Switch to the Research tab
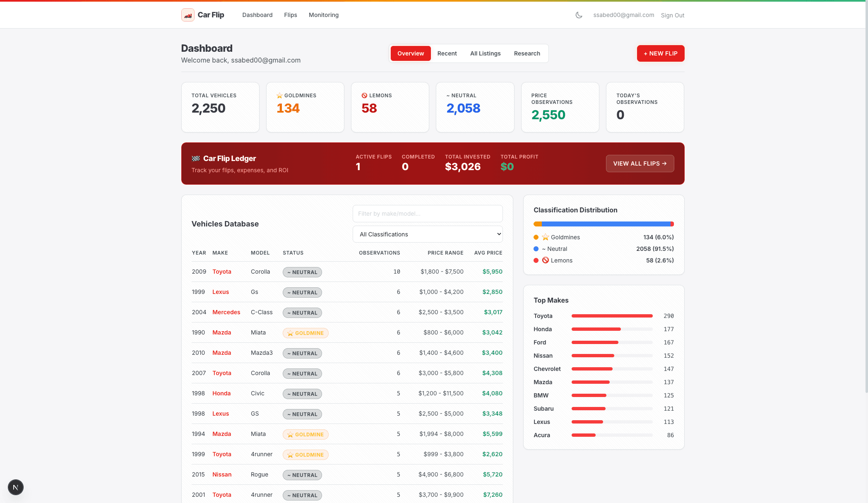 (527, 53)
